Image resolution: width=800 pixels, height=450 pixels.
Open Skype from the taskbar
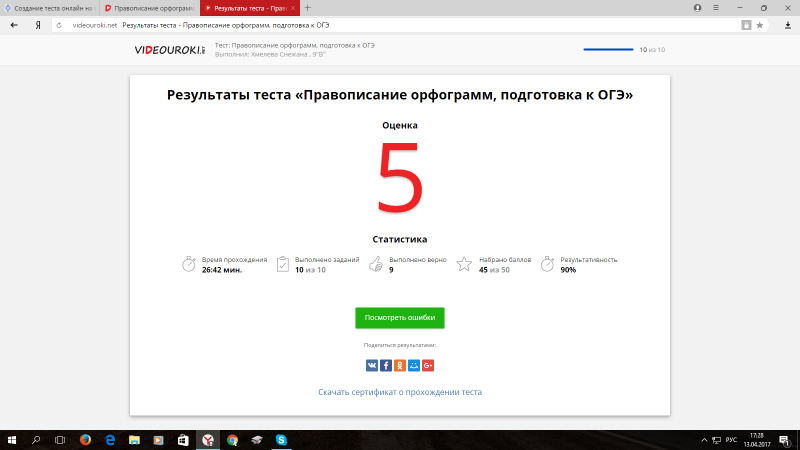[x=282, y=439]
